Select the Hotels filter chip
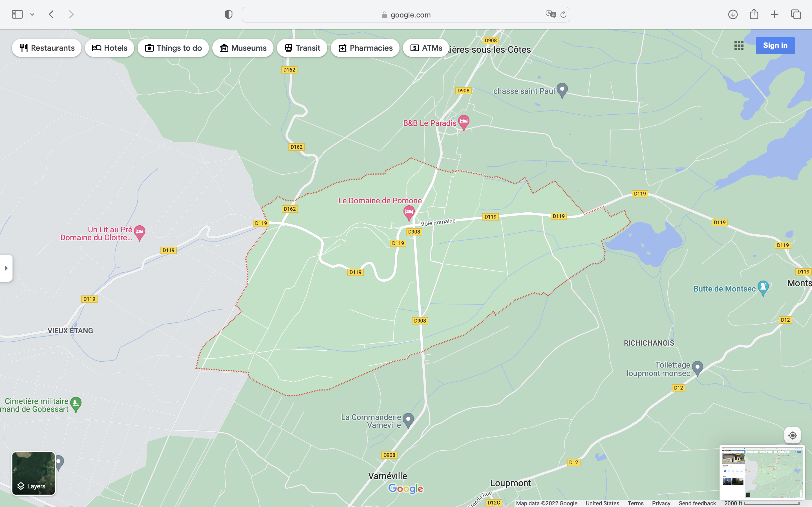The image size is (812, 507). 109,48
